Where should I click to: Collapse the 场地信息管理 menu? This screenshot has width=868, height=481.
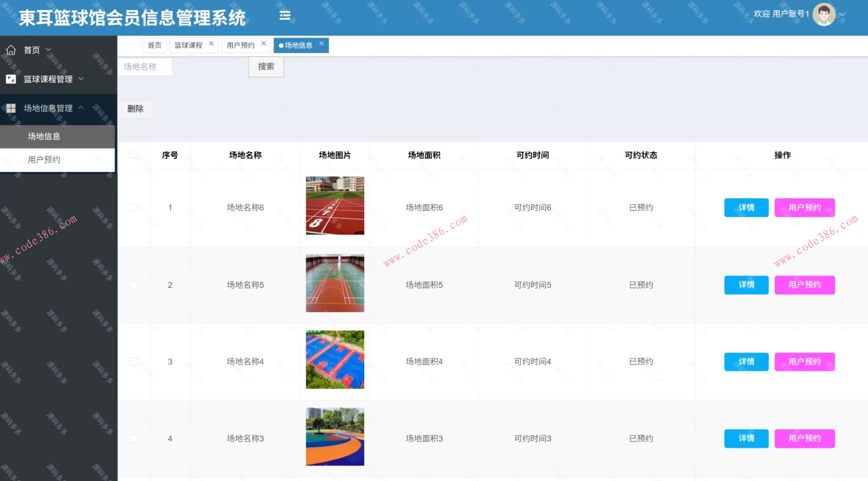tap(81, 108)
